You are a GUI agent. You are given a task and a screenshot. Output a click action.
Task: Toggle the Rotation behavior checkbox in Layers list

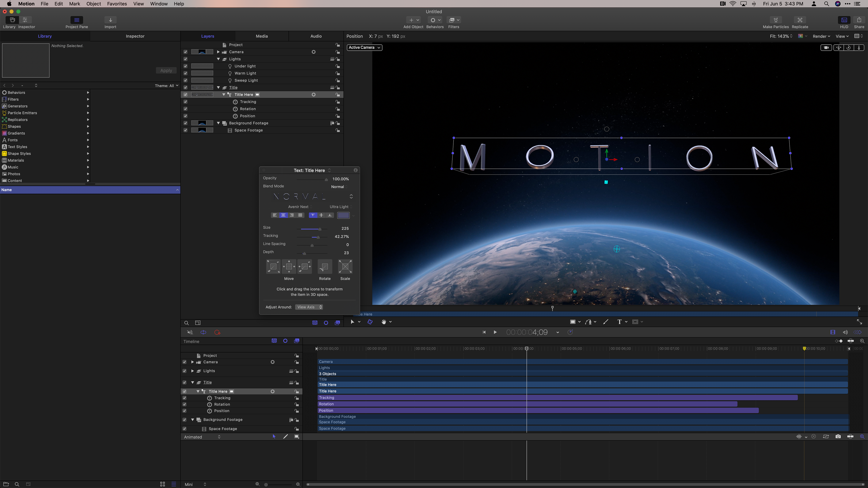point(185,109)
